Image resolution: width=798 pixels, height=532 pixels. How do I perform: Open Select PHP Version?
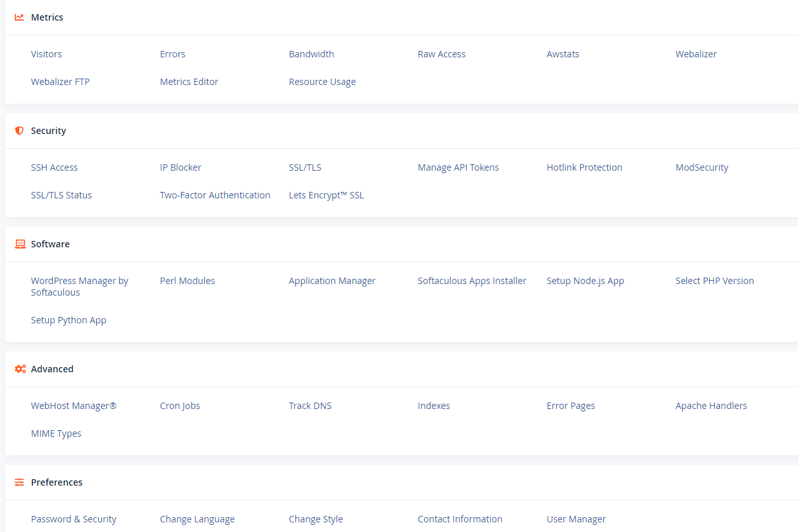click(x=715, y=281)
